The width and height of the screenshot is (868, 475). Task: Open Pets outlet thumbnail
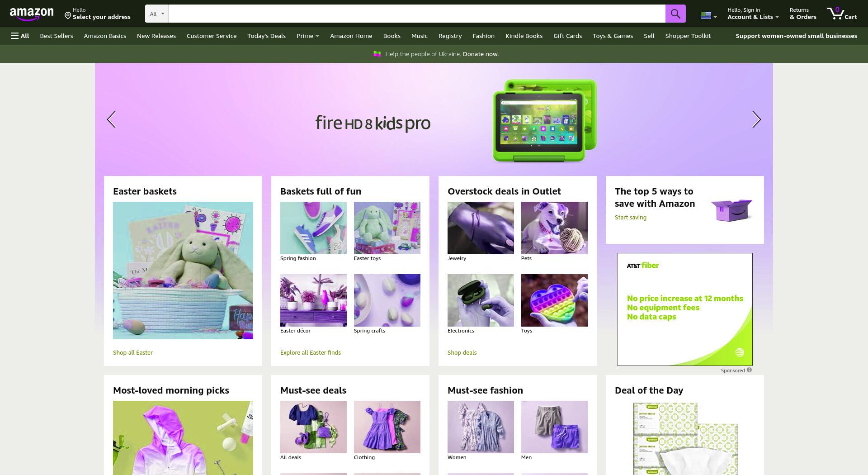tap(554, 228)
